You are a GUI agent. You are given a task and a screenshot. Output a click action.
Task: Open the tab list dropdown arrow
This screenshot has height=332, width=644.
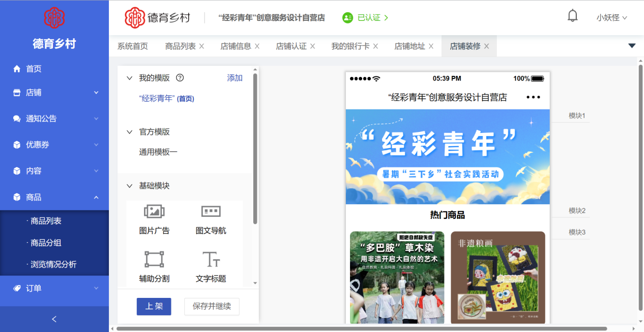[632, 46]
